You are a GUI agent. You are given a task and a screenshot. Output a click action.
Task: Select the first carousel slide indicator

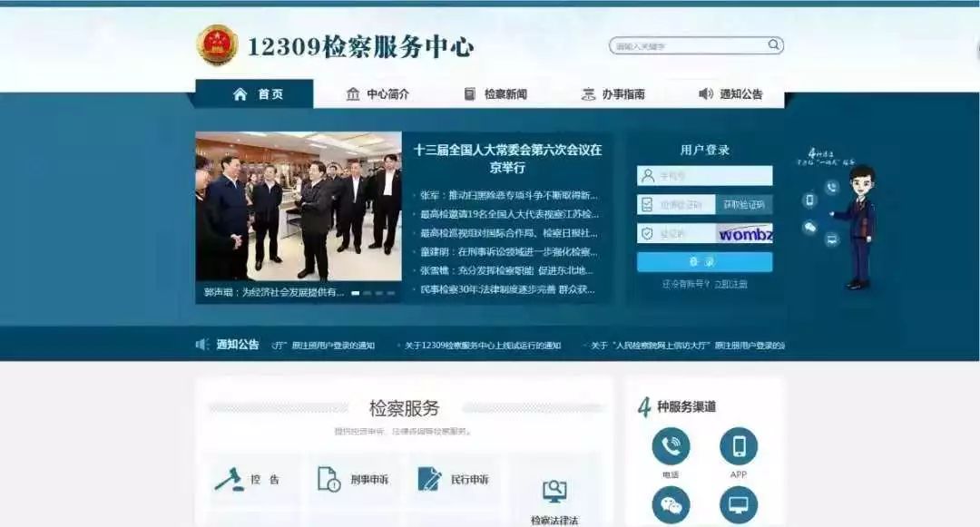pyautogui.click(x=355, y=293)
